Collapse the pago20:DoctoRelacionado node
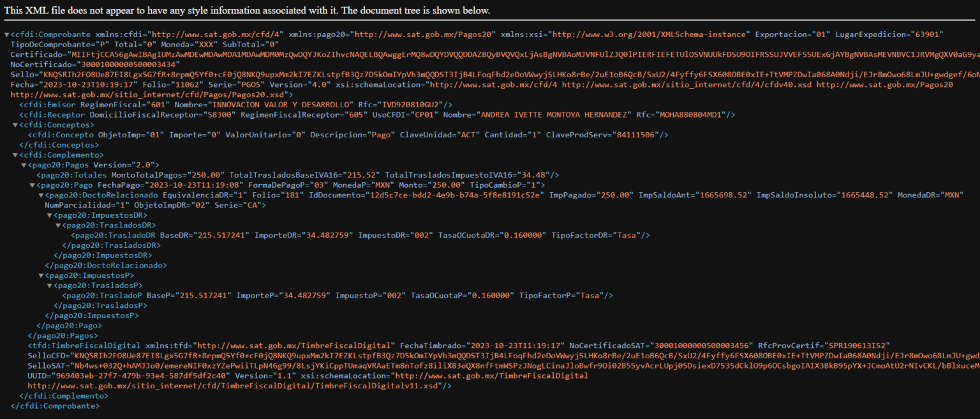Viewport: 980px width, 419px height. [x=42, y=195]
